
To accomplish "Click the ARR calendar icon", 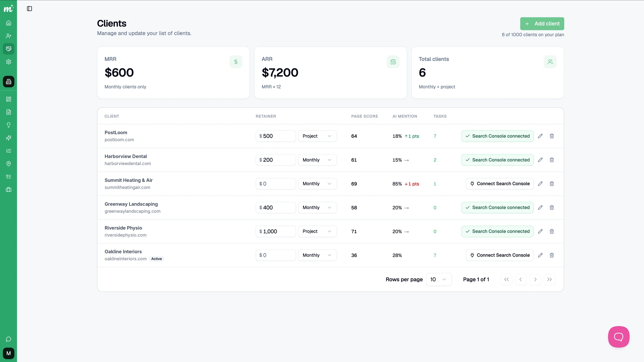I will point(393,62).
